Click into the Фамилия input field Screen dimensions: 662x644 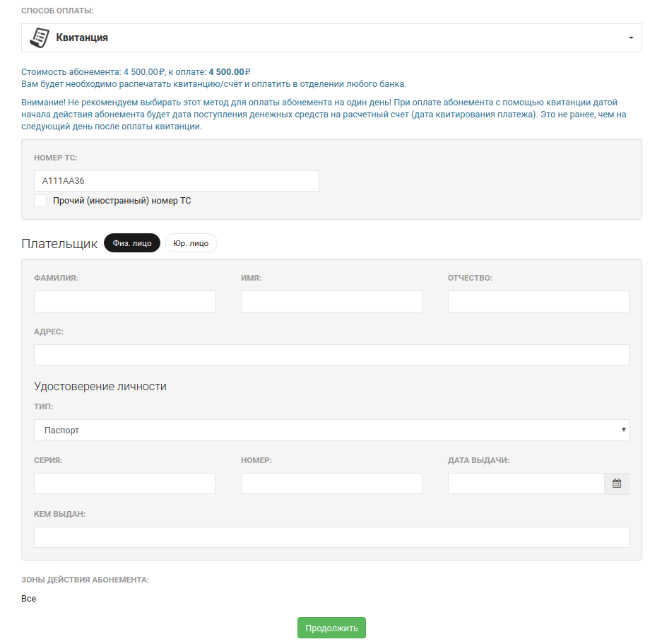pos(124,301)
